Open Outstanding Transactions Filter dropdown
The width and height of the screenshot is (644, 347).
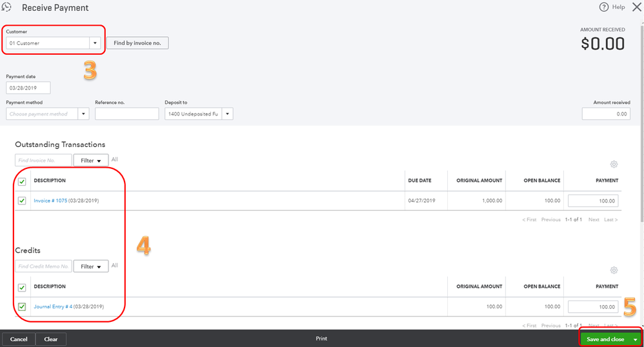[x=91, y=161]
